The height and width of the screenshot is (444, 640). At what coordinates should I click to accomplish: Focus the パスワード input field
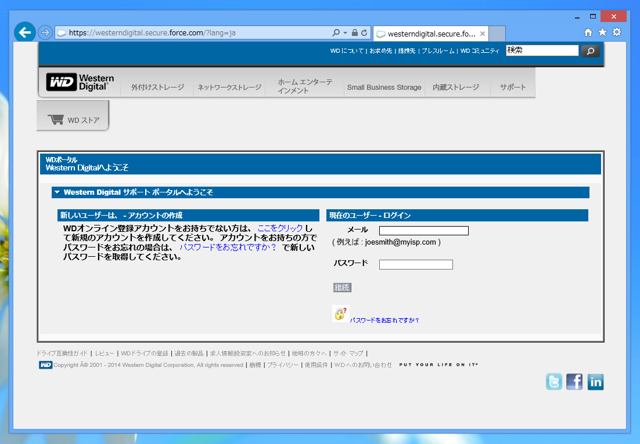coord(416,264)
